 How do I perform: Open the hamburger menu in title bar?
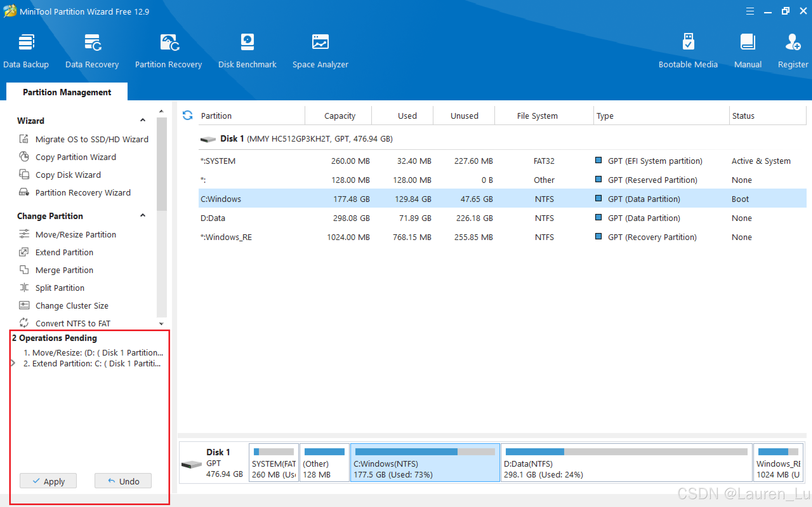coord(750,11)
